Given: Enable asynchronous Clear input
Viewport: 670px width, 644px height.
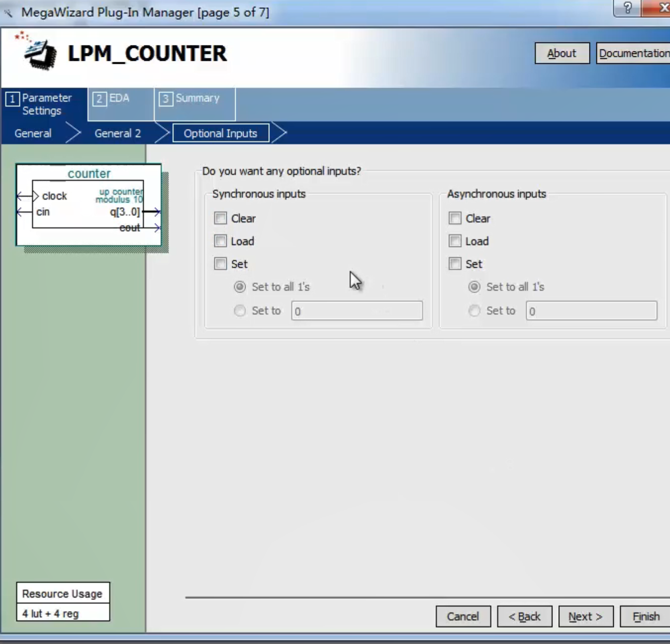Looking at the screenshot, I should 455,218.
